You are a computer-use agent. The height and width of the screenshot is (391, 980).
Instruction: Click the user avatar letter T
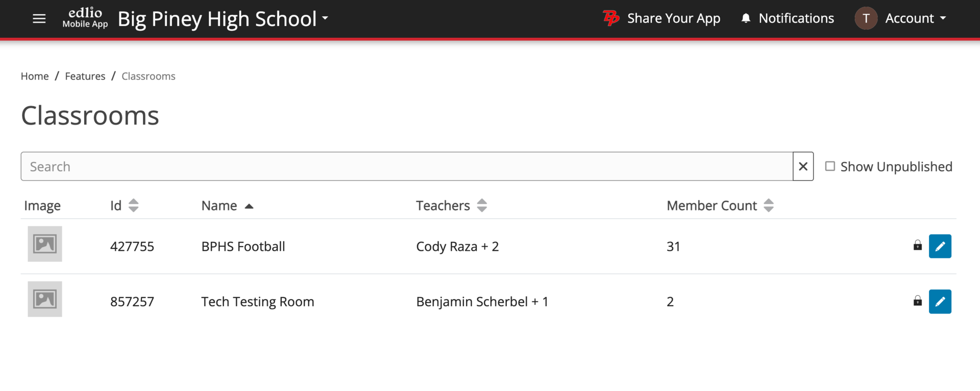point(866,18)
